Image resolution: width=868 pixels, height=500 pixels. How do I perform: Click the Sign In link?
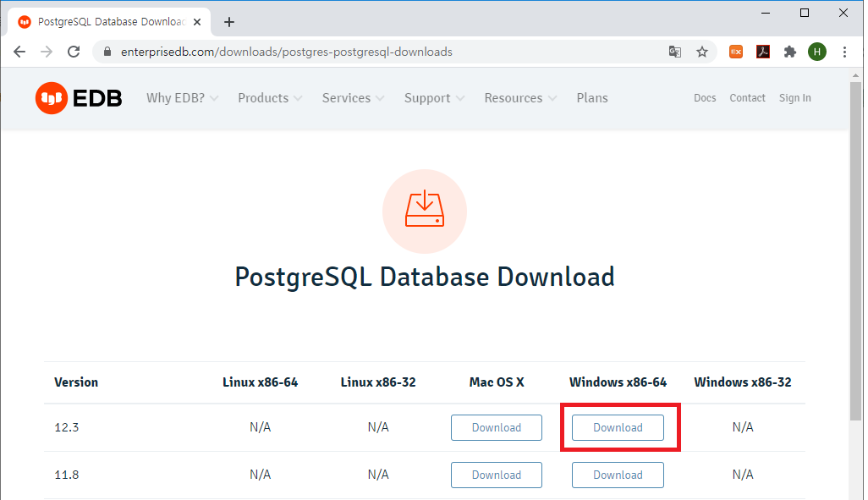pyautogui.click(x=795, y=98)
